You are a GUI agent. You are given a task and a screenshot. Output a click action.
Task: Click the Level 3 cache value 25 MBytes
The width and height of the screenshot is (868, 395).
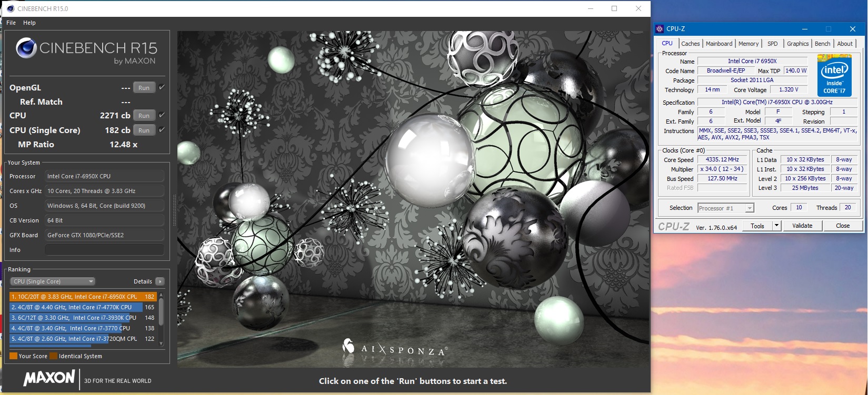pyautogui.click(x=805, y=188)
